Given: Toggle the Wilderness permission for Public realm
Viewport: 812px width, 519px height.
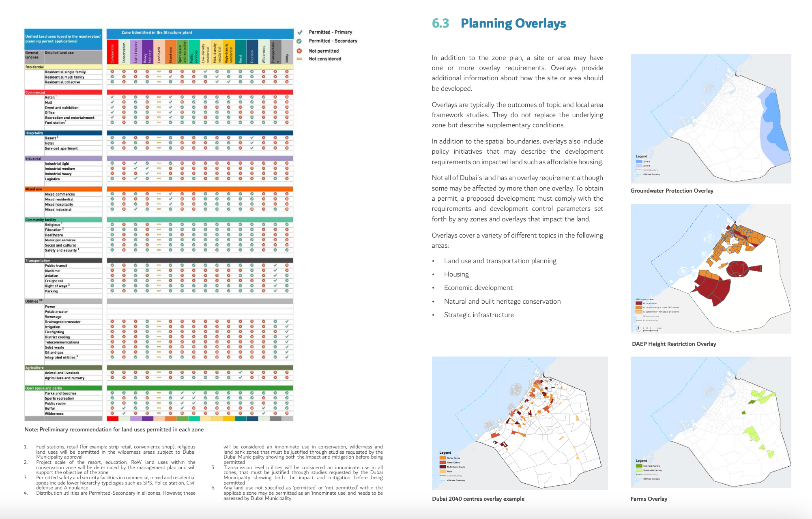Looking at the screenshot, I should (x=263, y=403).
